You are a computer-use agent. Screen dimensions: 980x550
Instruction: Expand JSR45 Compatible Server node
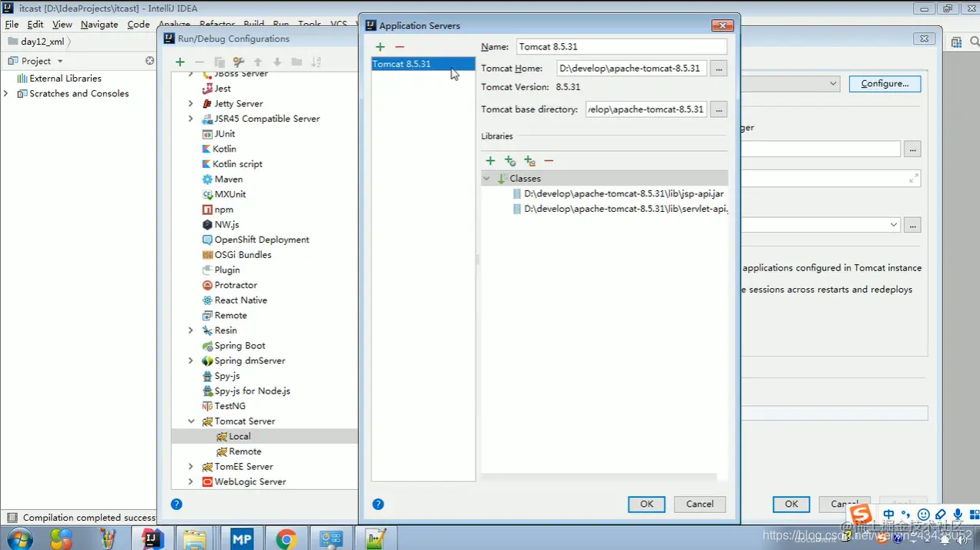pos(191,119)
